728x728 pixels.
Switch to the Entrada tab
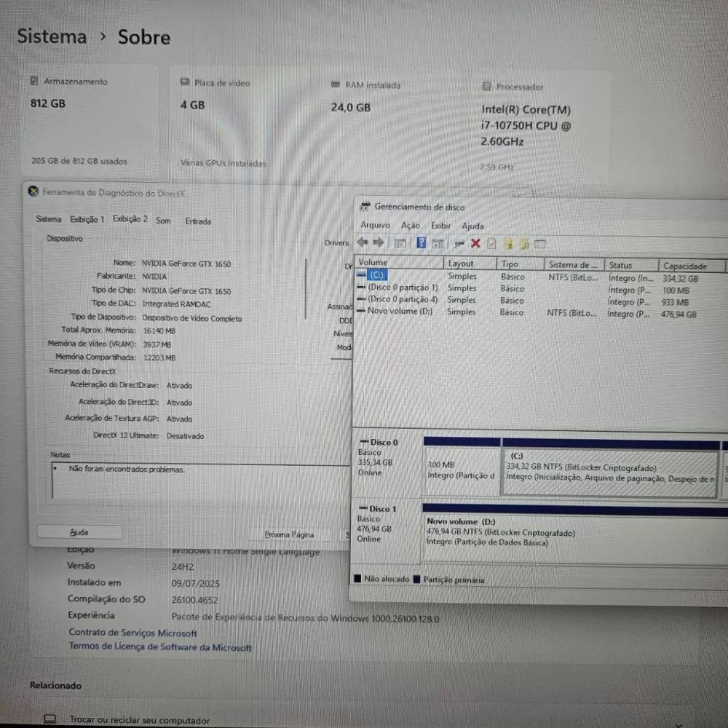[x=198, y=221]
